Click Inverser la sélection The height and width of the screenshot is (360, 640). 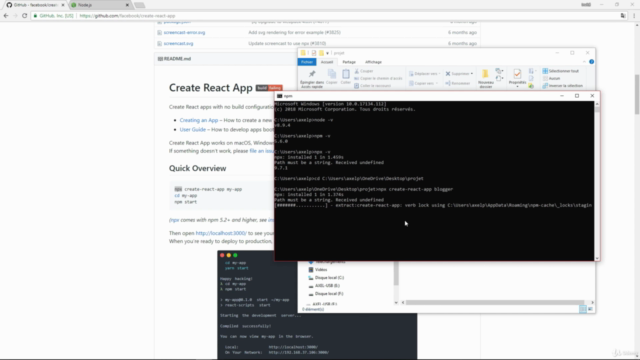pos(562,86)
